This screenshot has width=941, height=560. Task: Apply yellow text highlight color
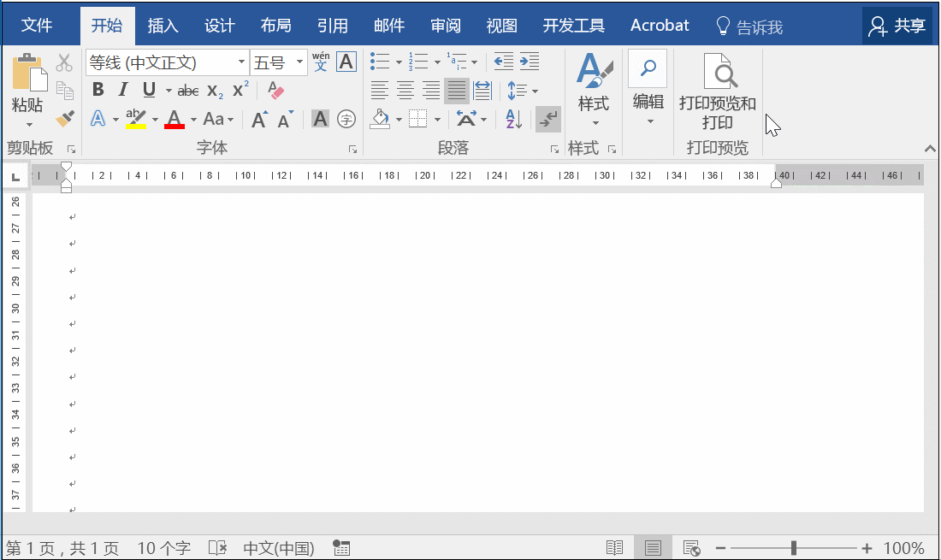pyautogui.click(x=136, y=119)
